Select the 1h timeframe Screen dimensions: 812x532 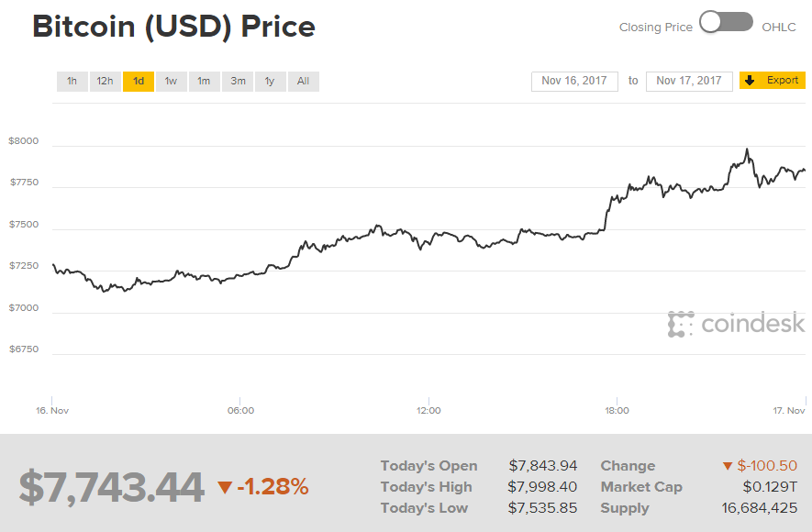(x=72, y=81)
